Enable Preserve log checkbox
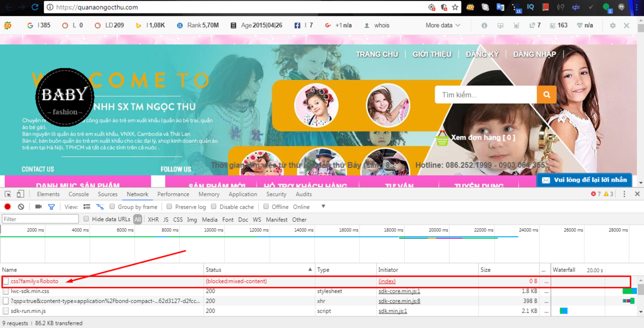Viewport: 644px width, 328px height. pos(170,207)
